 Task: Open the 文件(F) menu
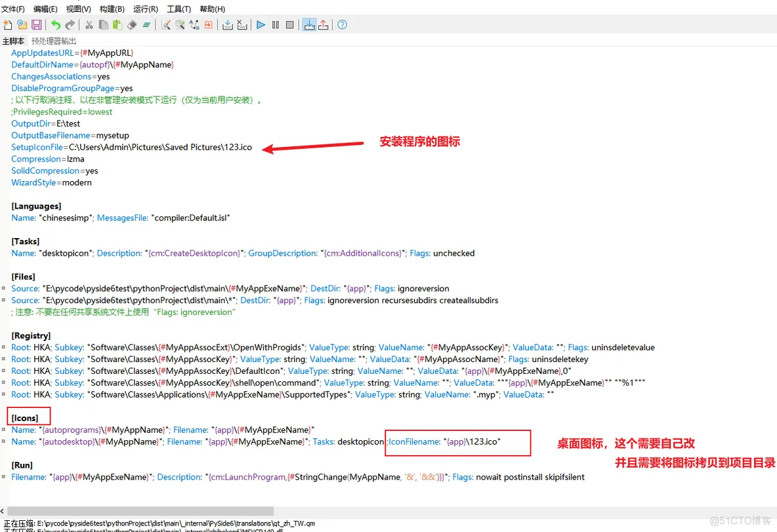pyautogui.click(x=13, y=9)
